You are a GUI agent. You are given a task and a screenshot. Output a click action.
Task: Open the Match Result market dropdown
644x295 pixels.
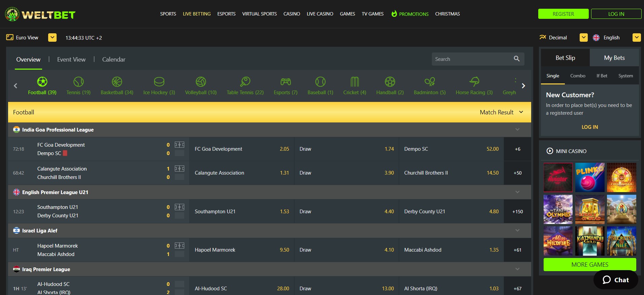[502, 112]
